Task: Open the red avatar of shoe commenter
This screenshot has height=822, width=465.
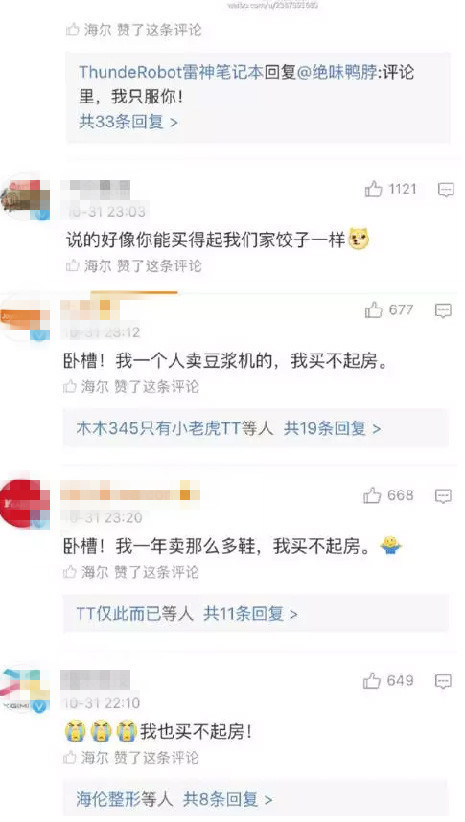Action: coord(25,504)
